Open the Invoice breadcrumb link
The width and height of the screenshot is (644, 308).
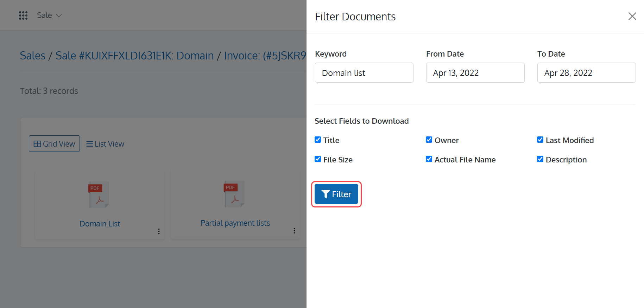pos(265,56)
